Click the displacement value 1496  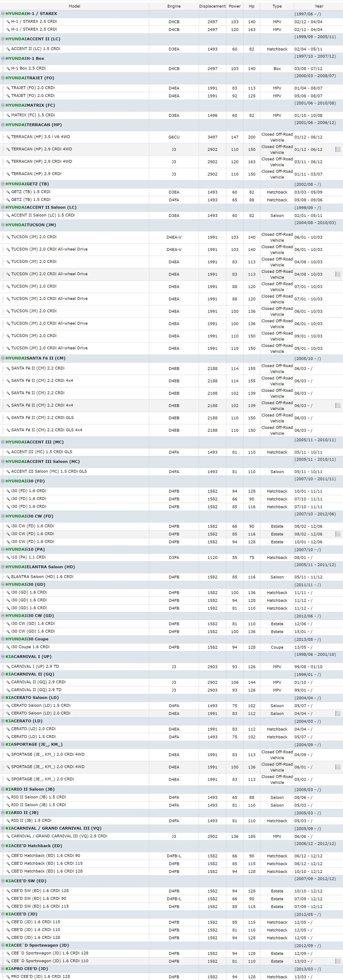212,116
